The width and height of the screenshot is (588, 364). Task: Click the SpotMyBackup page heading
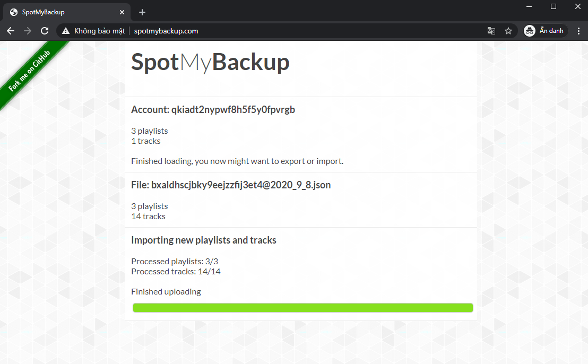click(x=210, y=62)
